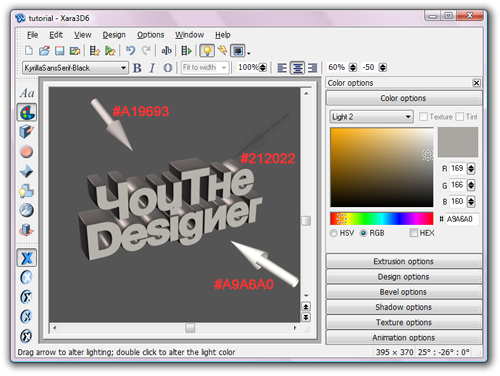Click the Redo arrow icon

point(146,51)
